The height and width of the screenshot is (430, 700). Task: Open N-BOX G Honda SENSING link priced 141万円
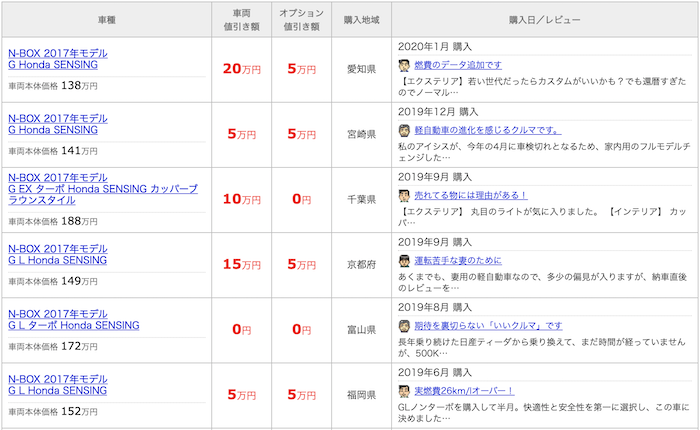pyautogui.click(x=58, y=124)
